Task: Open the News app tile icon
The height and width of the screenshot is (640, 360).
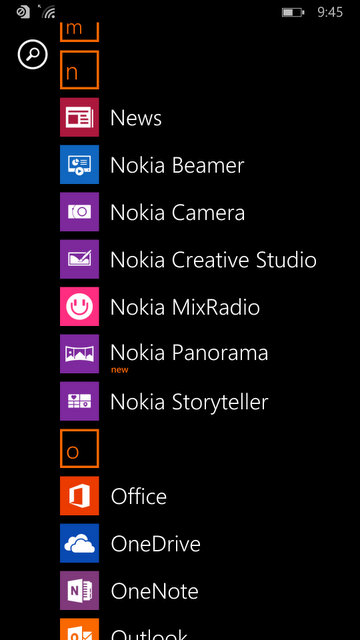Action: (79, 117)
